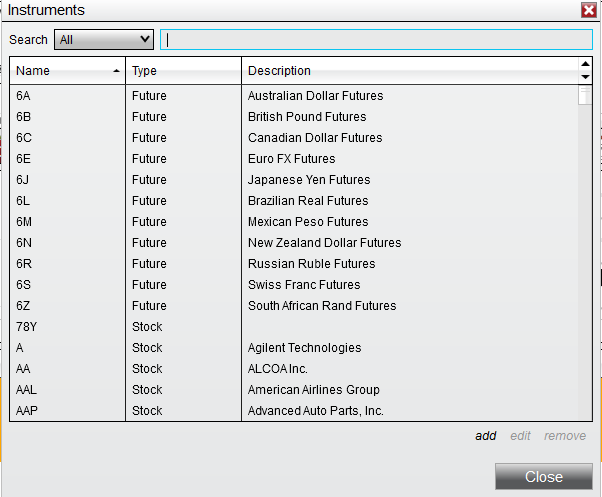Screen dimensions: 602x497
Task: Click the remove link
Action: pos(565,436)
